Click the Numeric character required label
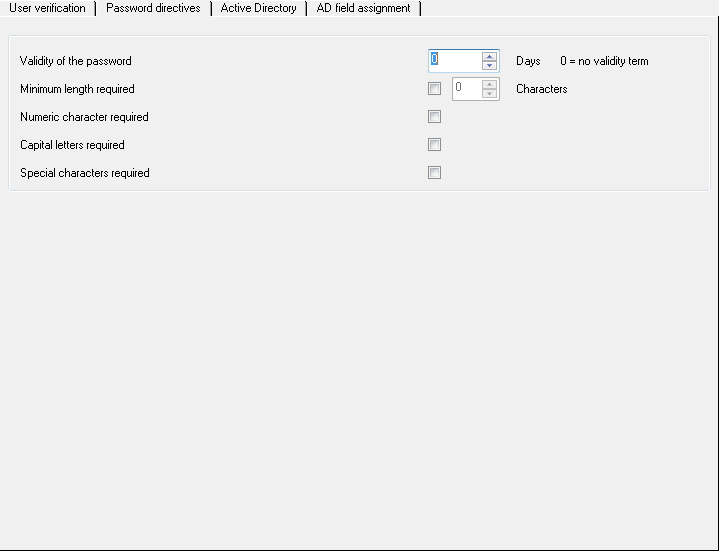Screen dimensions: 719x551 [x=84, y=117]
